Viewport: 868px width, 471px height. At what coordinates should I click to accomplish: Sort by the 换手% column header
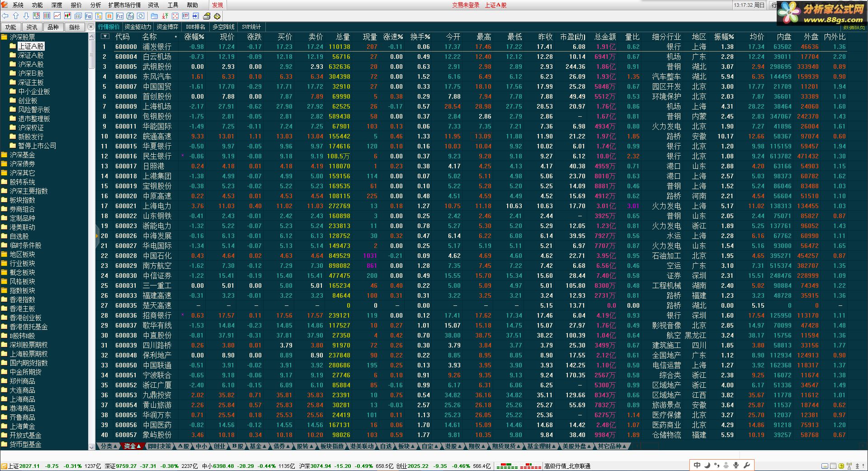tap(420, 37)
